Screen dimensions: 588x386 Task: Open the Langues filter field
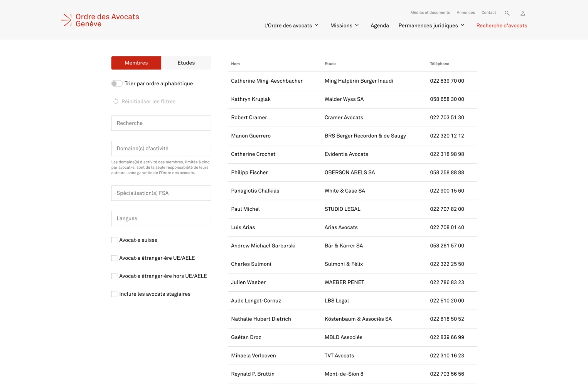pyautogui.click(x=161, y=218)
